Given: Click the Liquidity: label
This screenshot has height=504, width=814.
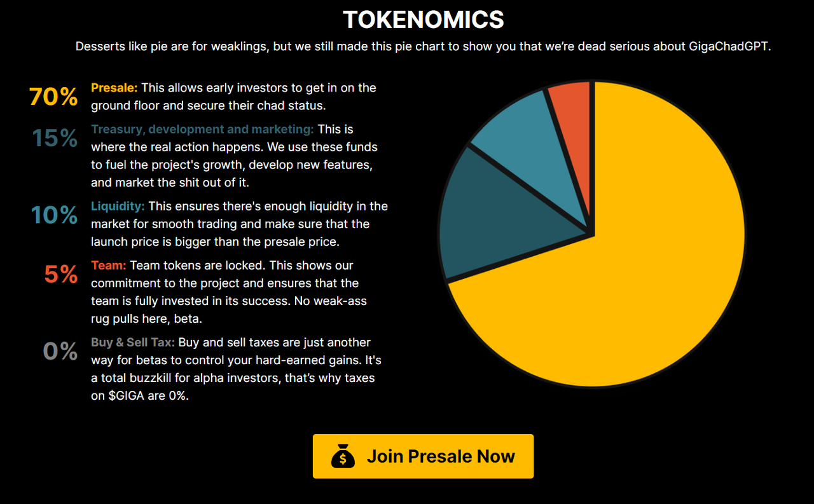Looking at the screenshot, I should click(x=118, y=206).
